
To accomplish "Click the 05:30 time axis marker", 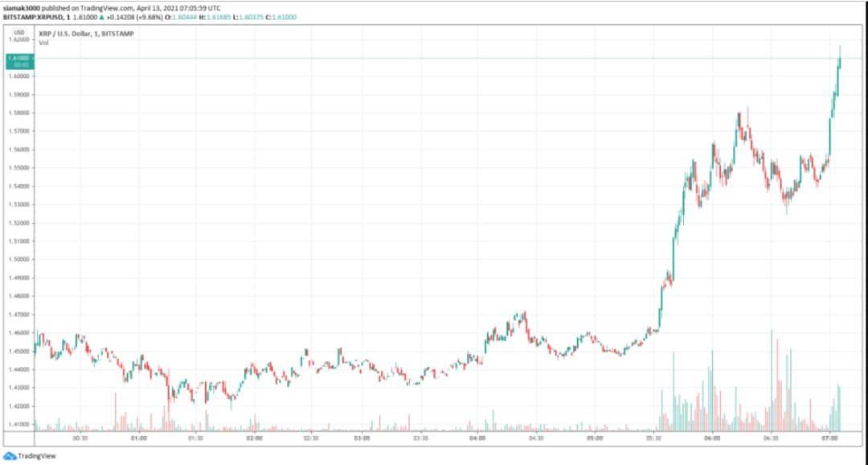I will click(x=654, y=439).
